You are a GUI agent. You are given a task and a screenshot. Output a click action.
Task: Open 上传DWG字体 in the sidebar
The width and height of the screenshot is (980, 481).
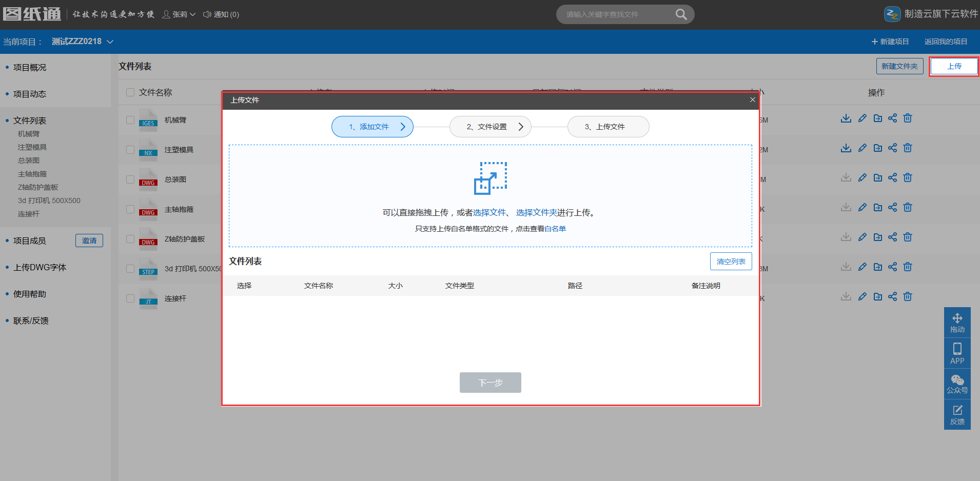(x=40, y=268)
